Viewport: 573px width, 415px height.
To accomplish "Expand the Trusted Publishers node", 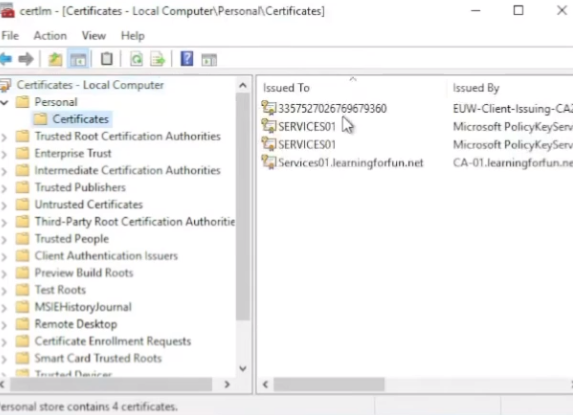I will 4,188.
